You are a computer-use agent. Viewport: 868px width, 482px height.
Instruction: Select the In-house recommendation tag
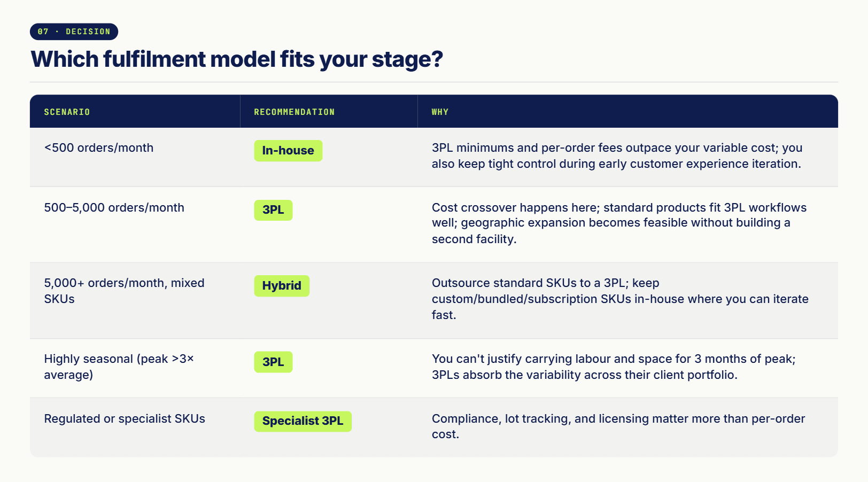point(288,151)
